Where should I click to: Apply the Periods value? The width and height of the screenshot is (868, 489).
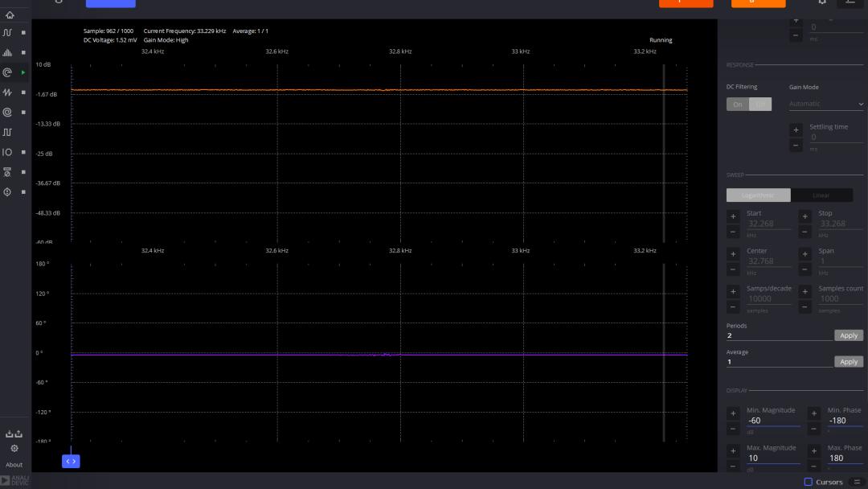pos(849,335)
